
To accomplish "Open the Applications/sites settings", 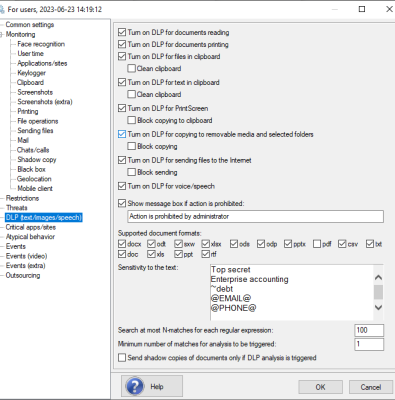I will pyautogui.click(x=42, y=63).
